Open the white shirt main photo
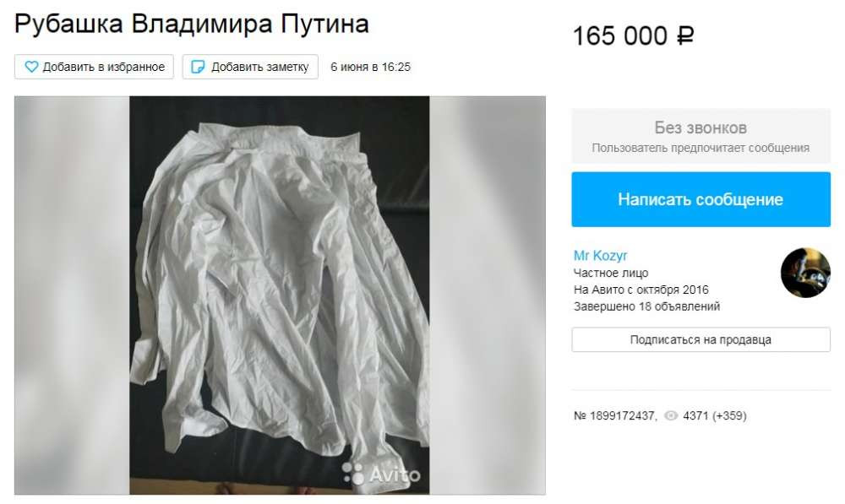Viewport: 845px width, 504px height. (x=279, y=295)
